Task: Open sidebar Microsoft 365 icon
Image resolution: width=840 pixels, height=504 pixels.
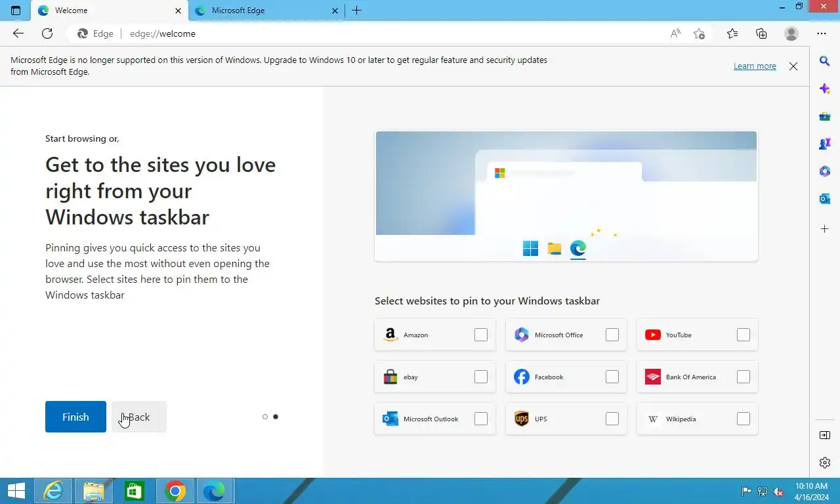Action: tap(825, 171)
